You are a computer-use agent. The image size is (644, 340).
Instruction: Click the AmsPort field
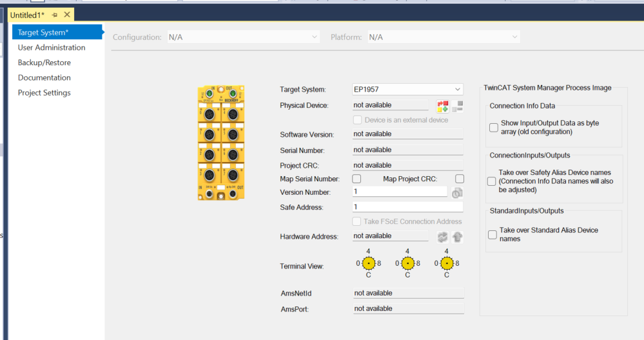coord(408,308)
